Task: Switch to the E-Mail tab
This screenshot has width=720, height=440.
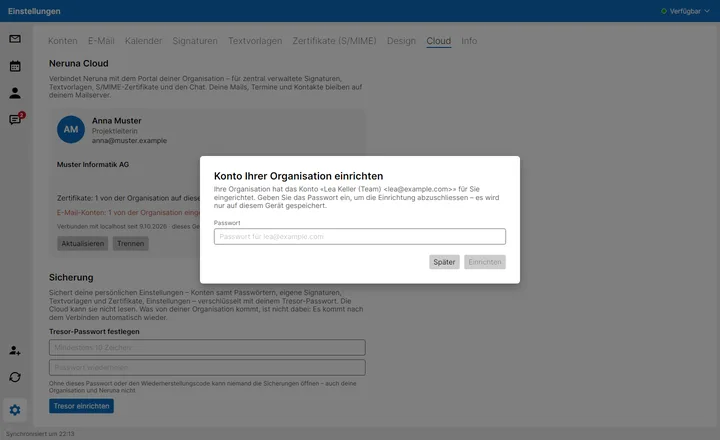Action: (101, 41)
